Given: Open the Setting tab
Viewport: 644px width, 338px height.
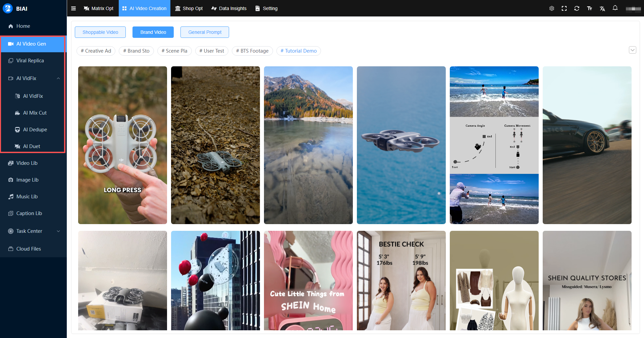Looking at the screenshot, I should tap(267, 8).
